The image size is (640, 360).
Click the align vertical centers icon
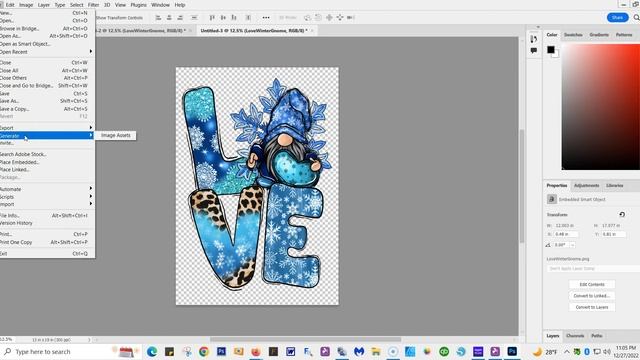click(x=223, y=18)
